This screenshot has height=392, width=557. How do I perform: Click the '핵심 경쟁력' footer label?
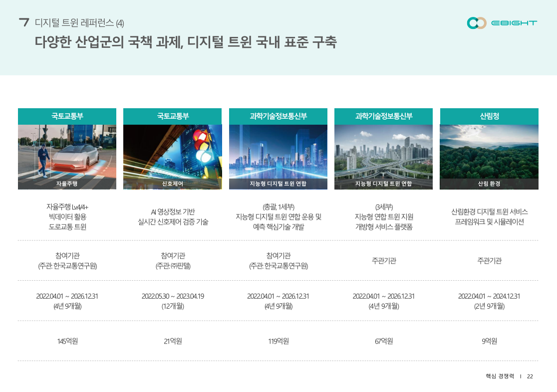click(500, 377)
